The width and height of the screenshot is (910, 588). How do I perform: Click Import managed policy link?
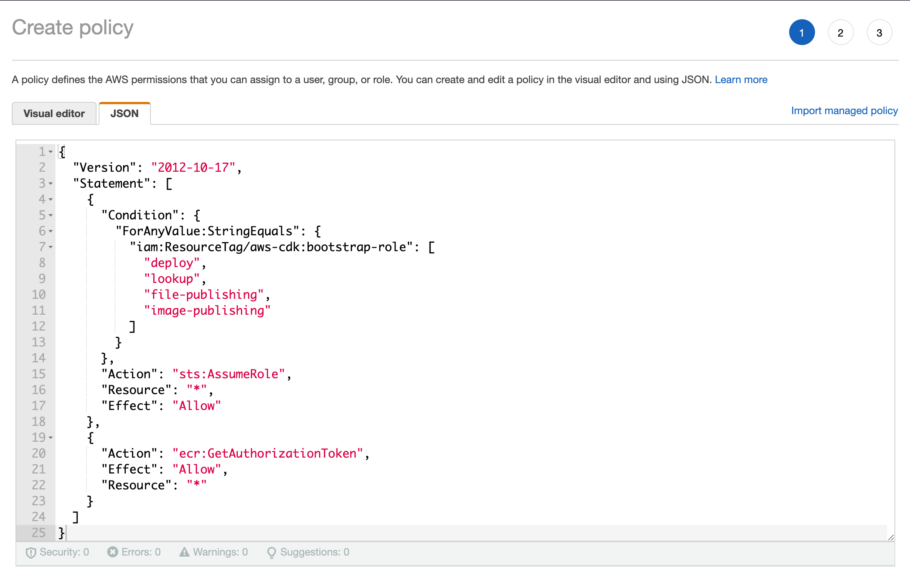point(844,111)
